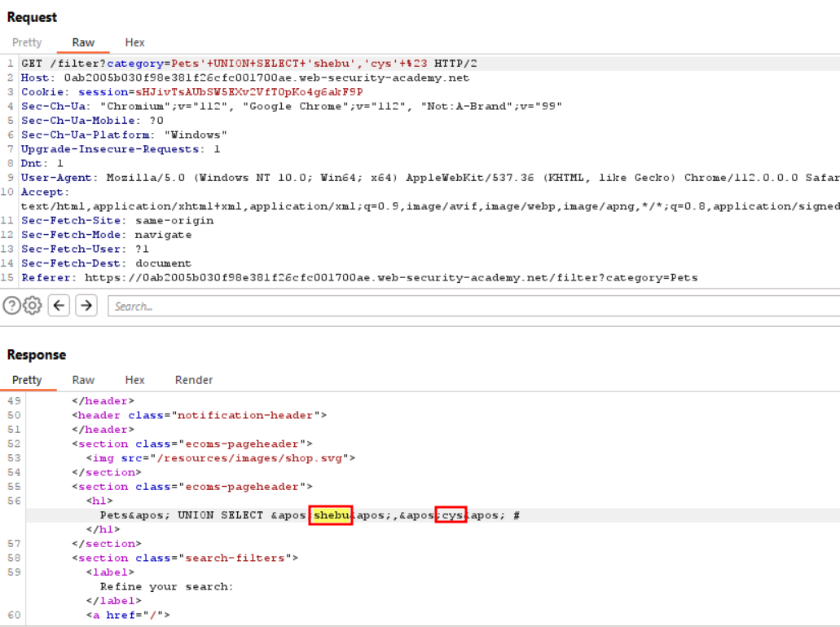
Task: Go to next search match arrow
Action: click(x=86, y=306)
